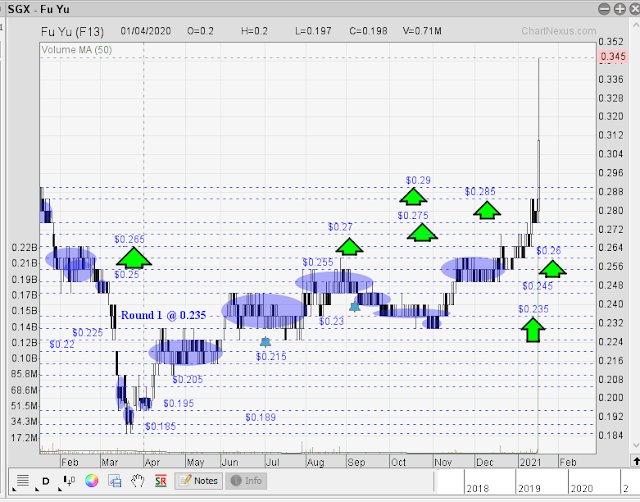Select the '$0.22' price annotation
The height and width of the screenshot is (502, 640).
point(62,344)
